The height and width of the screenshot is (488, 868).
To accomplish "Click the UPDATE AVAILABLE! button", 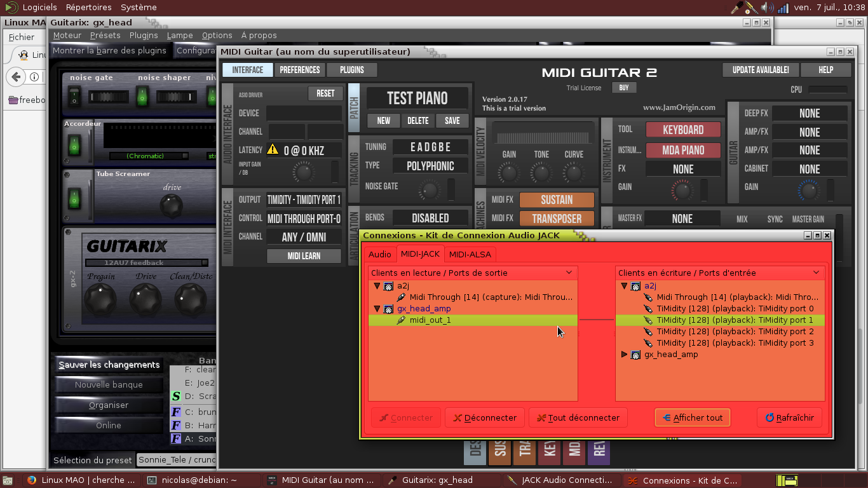I will (761, 70).
